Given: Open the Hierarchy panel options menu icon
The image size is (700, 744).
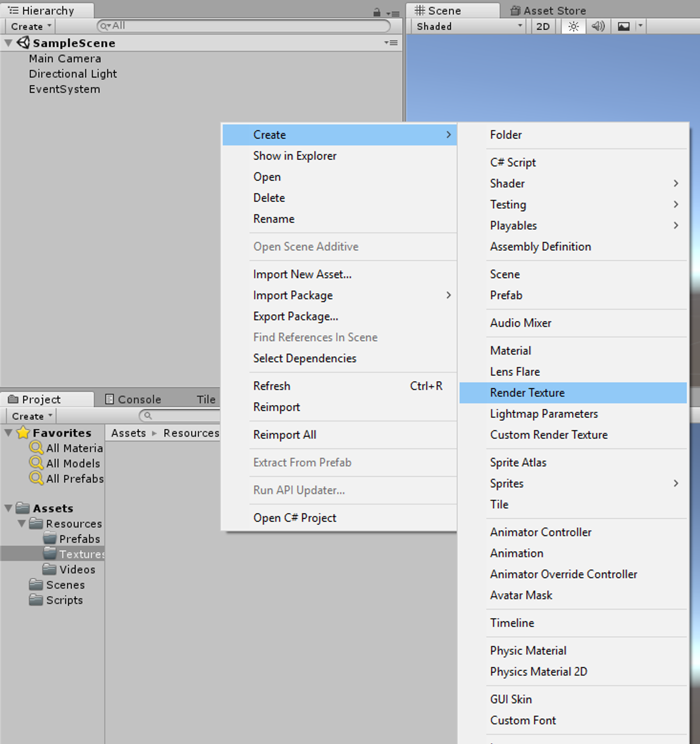Looking at the screenshot, I should [393, 14].
